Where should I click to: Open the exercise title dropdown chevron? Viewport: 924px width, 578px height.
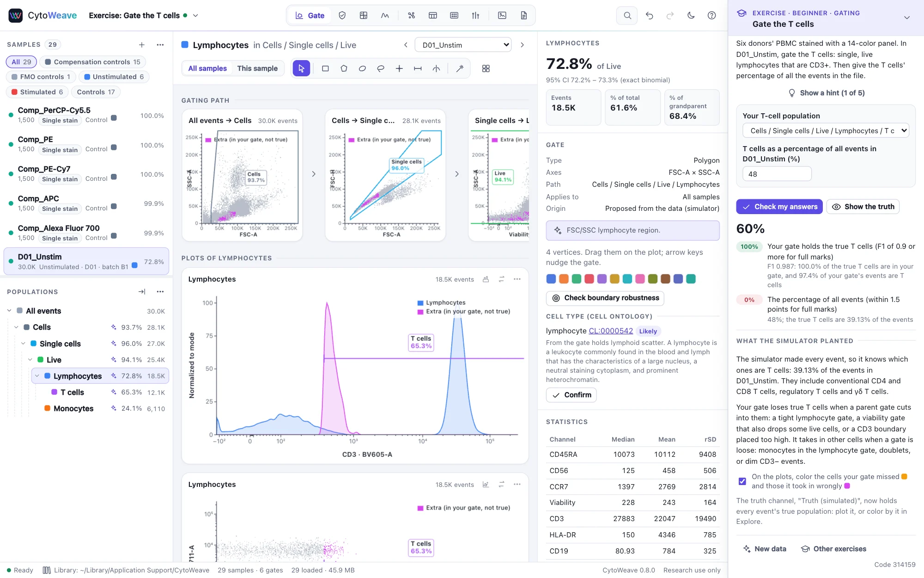pyautogui.click(x=195, y=15)
